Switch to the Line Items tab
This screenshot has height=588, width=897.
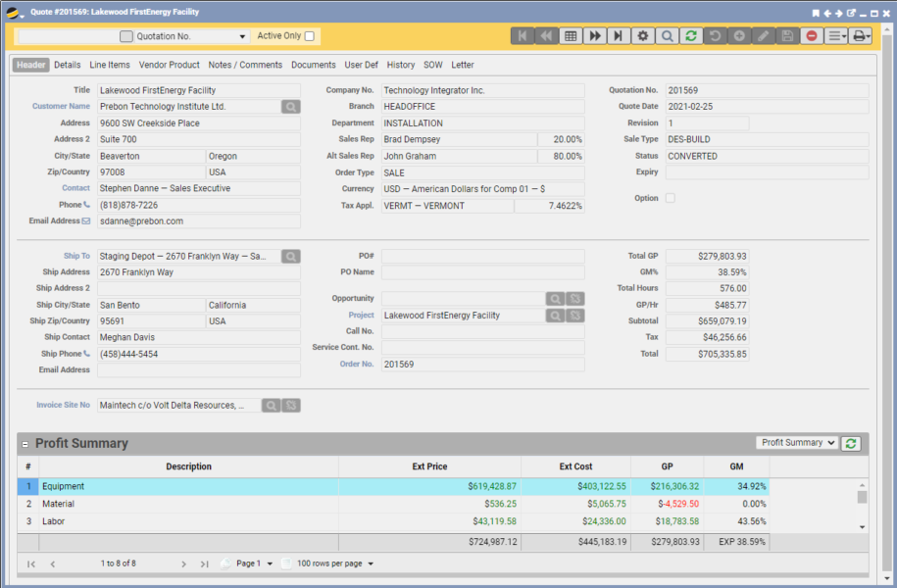109,65
